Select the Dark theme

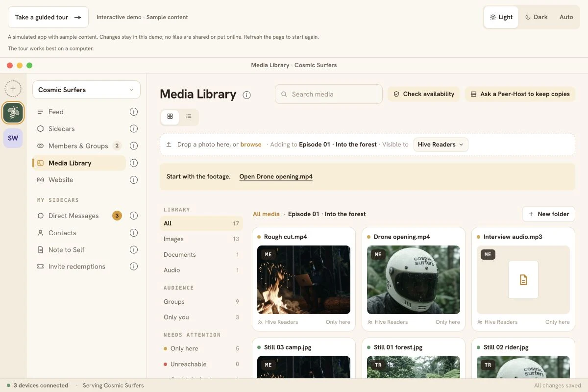click(x=536, y=17)
